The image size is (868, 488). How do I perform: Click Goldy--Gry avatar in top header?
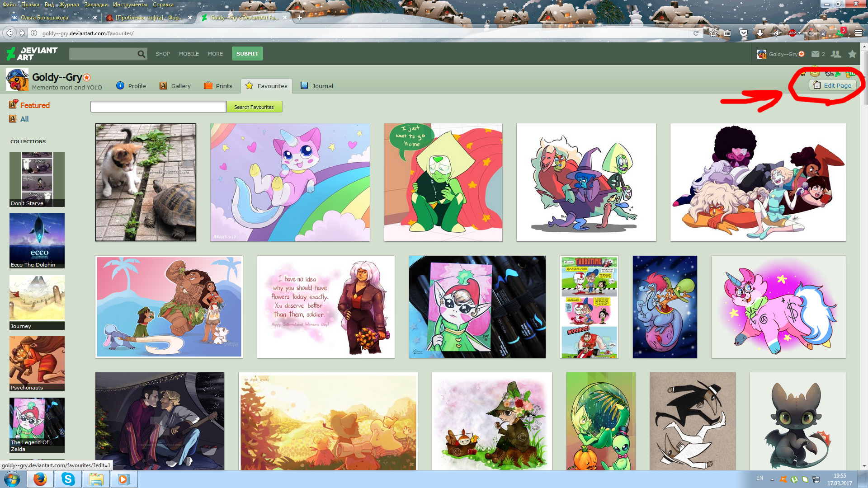click(x=762, y=54)
